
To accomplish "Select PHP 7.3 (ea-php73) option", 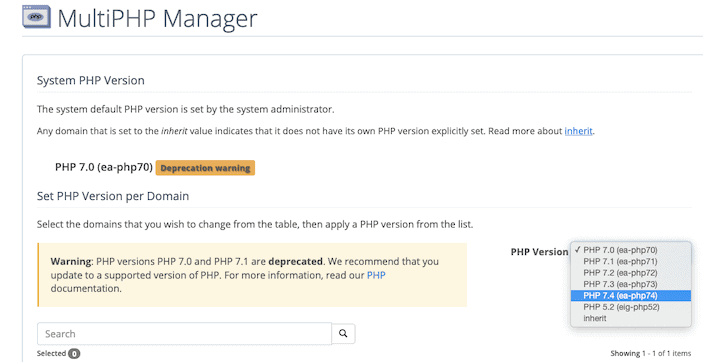I will point(631,284).
